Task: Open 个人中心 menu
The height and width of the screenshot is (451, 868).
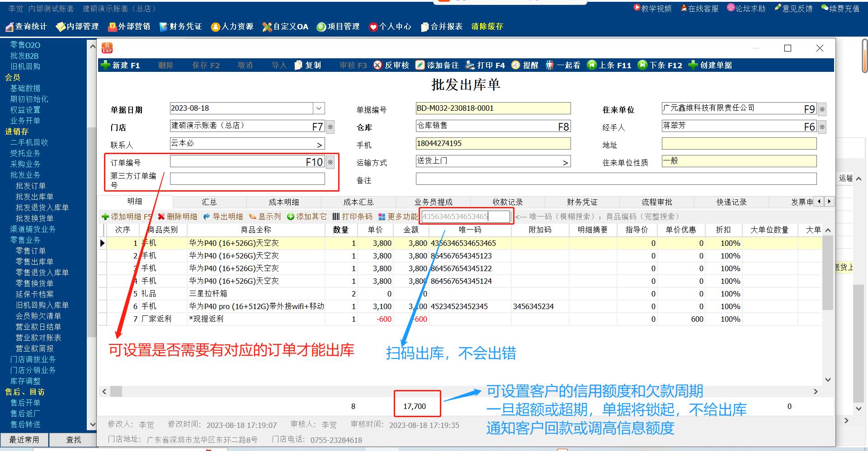Action: click(x=390, y=27)
